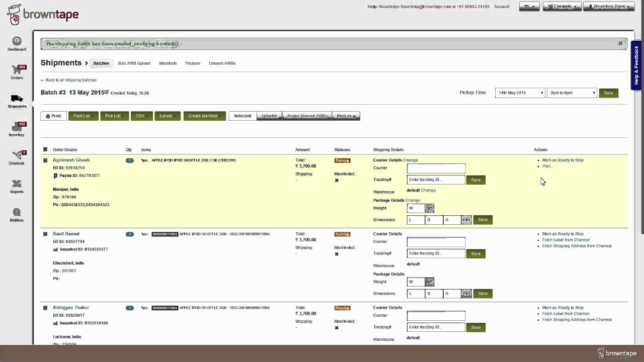This screenshot has width=644, height=362.
Task: Expand the Pick List dropdown button
Action: pyautogui.click(x=115, y=116)
